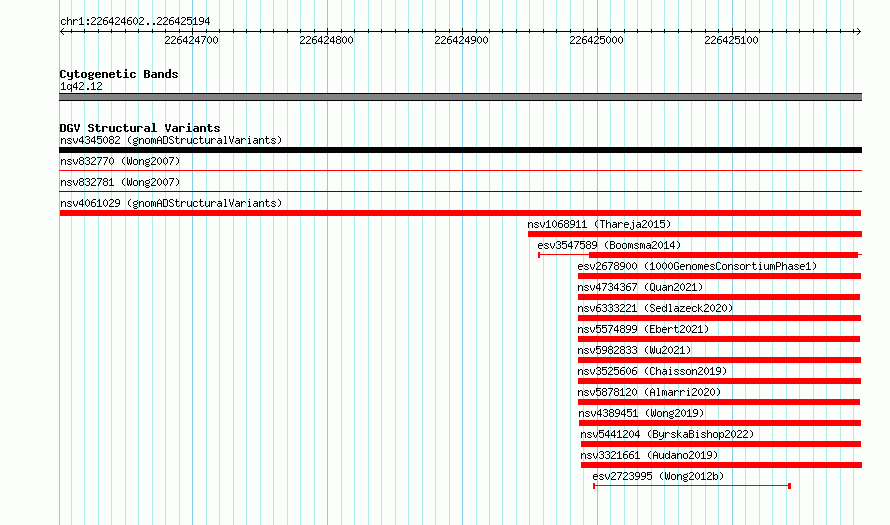The image size is (890, 525).
Task: Click the gray 1q42.12 cytogenetic band bar
Action: [460, 97]
